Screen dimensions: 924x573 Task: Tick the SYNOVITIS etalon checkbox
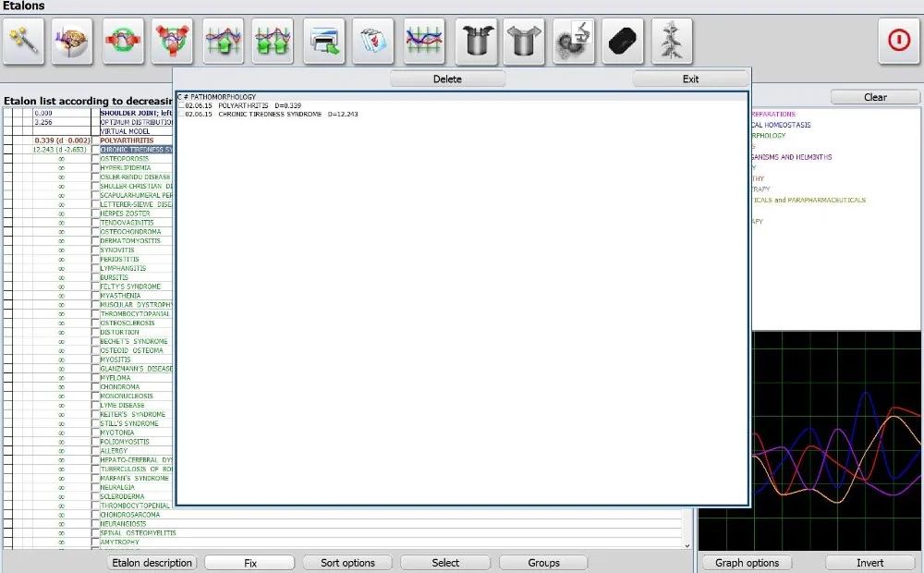tap(95, 250)
